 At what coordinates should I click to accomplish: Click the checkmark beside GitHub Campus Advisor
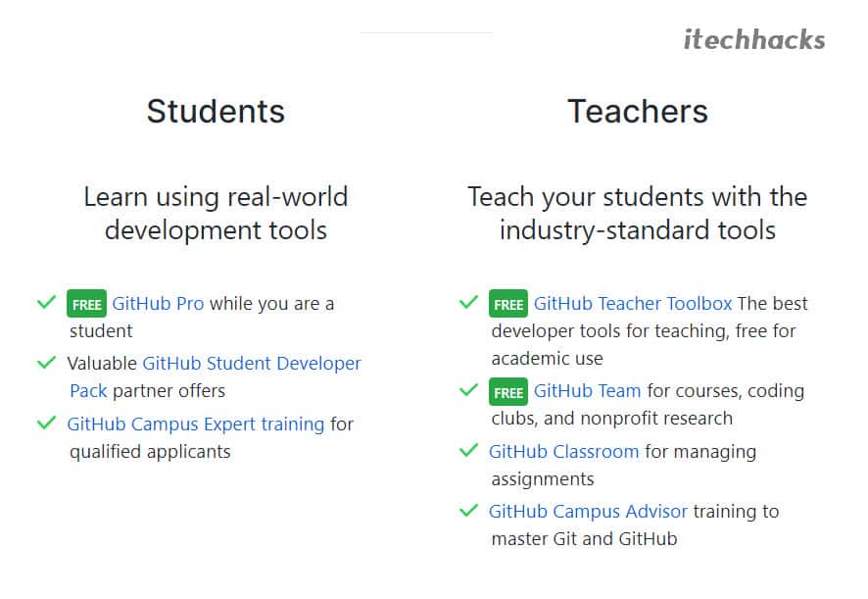(x=468, y=510)
